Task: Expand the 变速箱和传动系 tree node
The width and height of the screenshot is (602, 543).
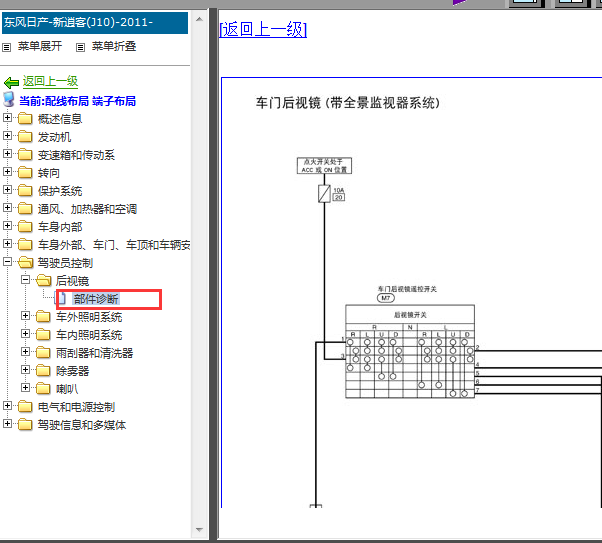Action: point(7,154)
